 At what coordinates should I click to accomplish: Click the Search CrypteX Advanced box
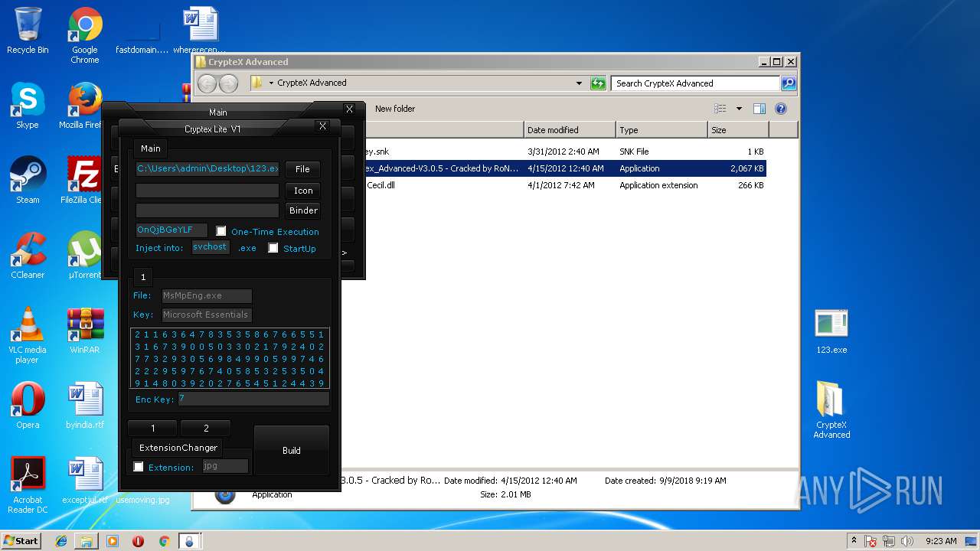tap(696, 83)
